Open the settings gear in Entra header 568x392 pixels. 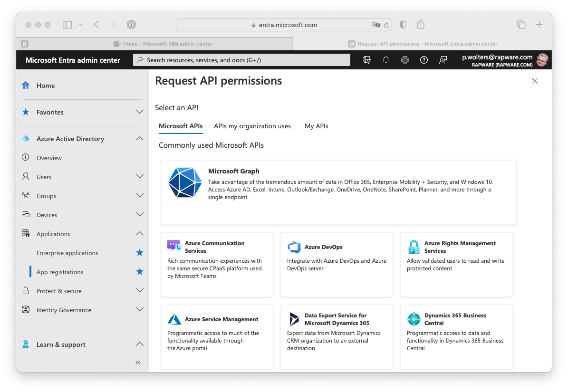pos(405,60)
